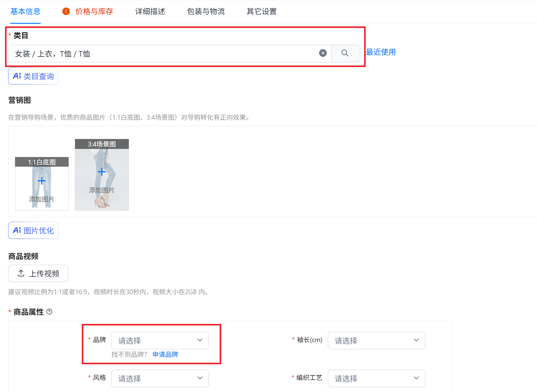Switch to the 详细描述 tab
Image resolution: width=537 pixels, height=392 pixels.
click(x=150, y=11)
